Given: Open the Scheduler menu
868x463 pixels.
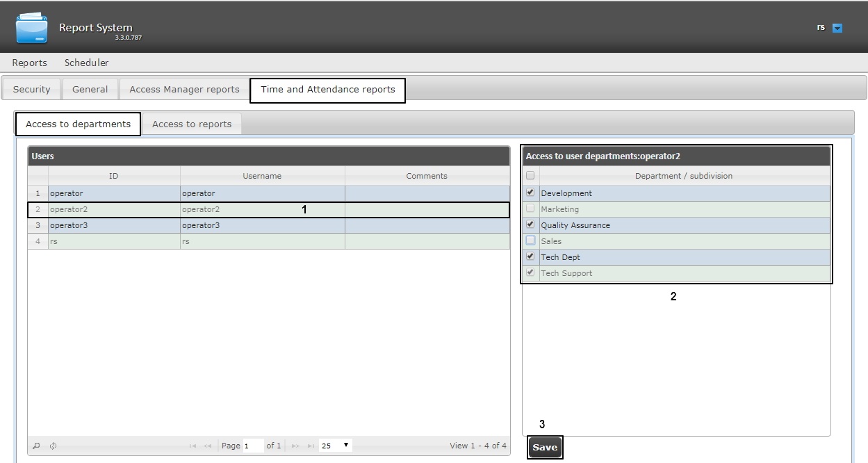Looking at the screenshot, I should point(86,63).
